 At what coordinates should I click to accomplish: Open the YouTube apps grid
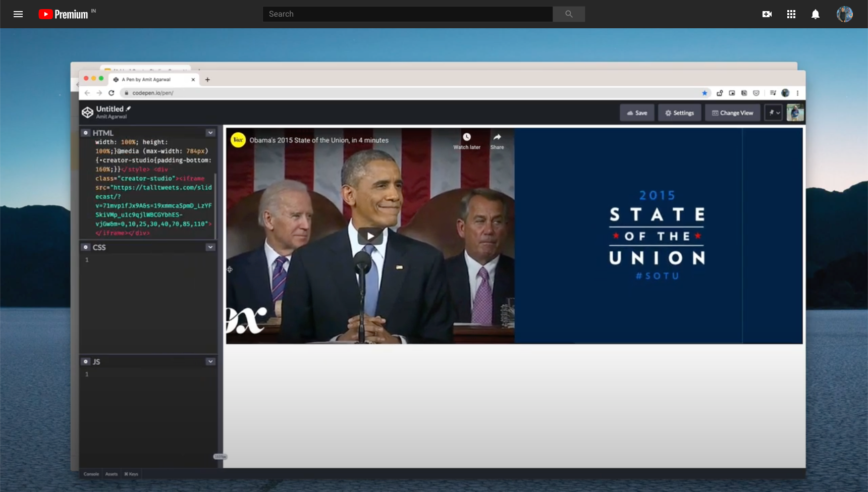791,14
